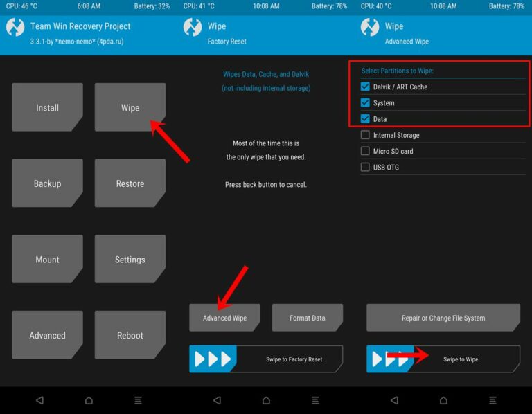This screenshot has height=414, width=532.
Task: Check the Internal Storage partition
Action: click(365, 134)
